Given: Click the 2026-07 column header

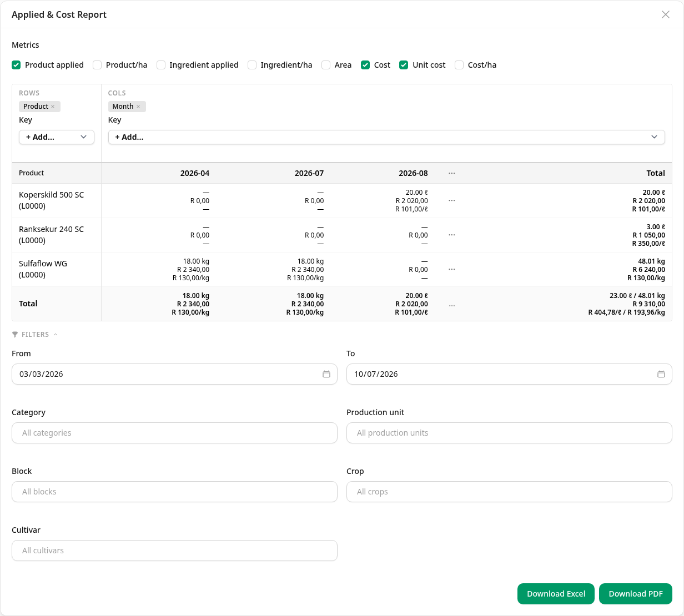Looking at the screenshot, I should pyautogui.click(x=309, y=173).
